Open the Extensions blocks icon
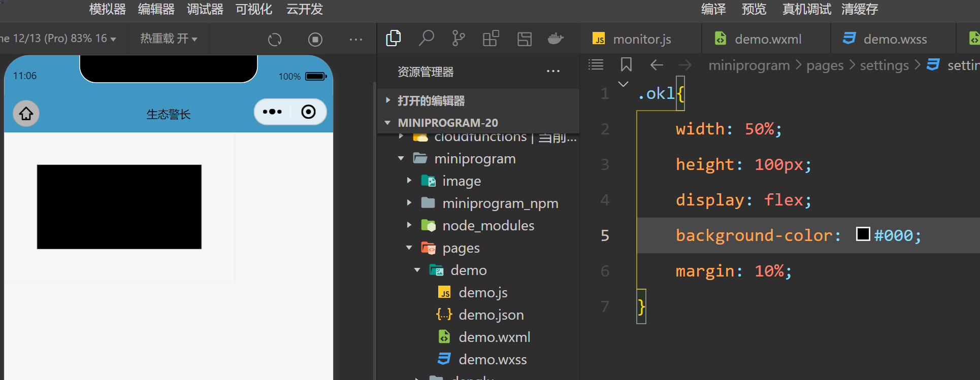980x380 pixels. click(x=491, y=39)
